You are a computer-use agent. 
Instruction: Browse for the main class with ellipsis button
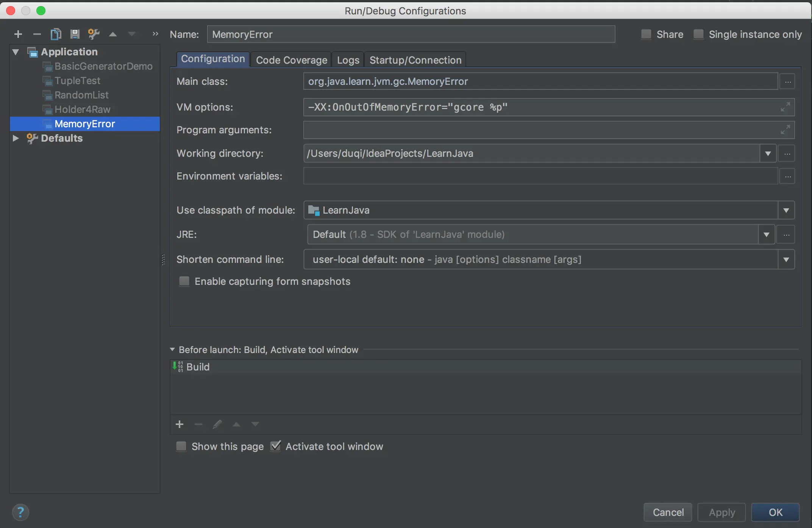pos(788,81)
